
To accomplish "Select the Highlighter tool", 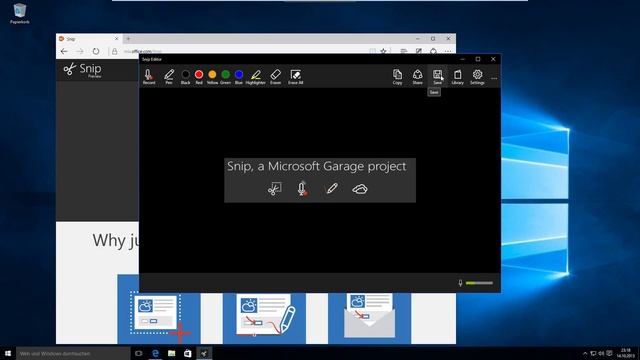I will tap(256, 76).
